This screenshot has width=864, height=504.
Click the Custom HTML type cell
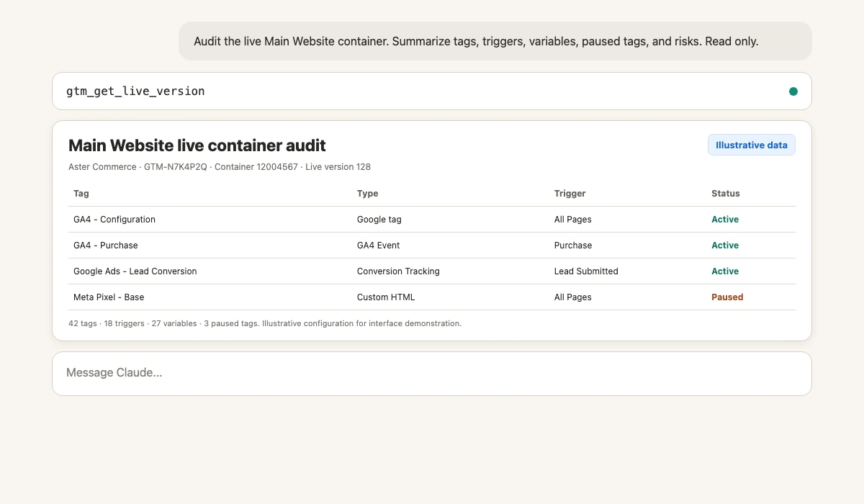click(x=386, y=297)
